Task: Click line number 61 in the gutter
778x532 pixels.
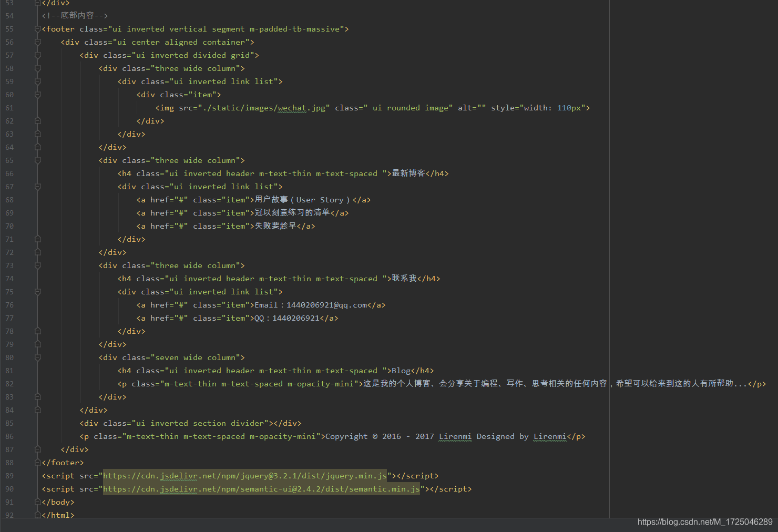Action: pyautogui.click(x=9, y=108)
